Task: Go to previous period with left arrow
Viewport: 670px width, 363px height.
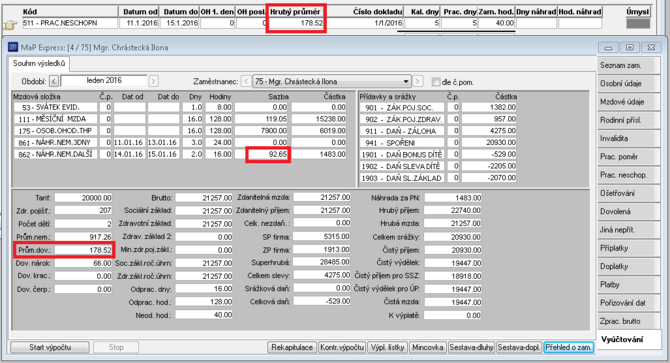Action: point(54,81)
